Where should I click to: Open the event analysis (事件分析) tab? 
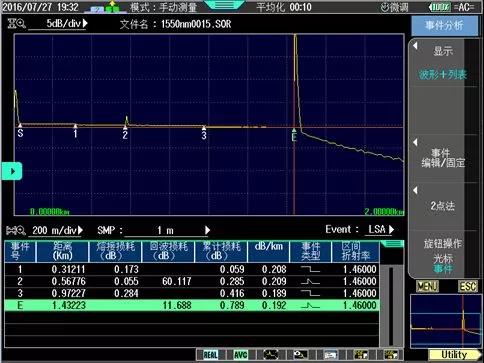(x=444, y=25)
